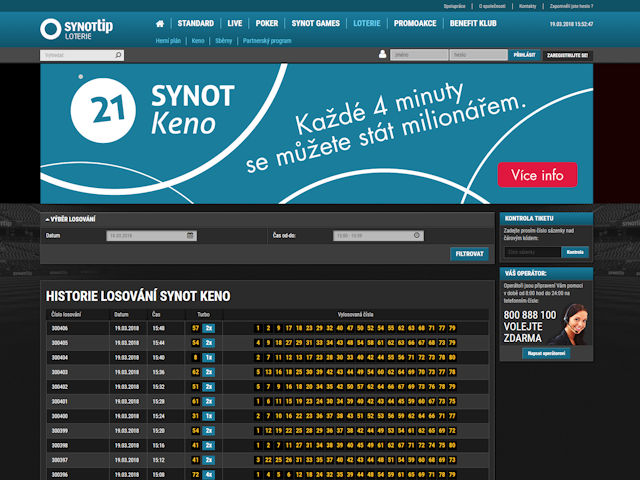Click the SYNOTtip Loterie logo

click(77, 29)
